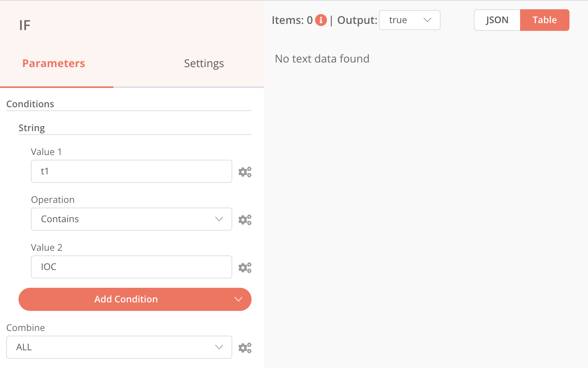Switch output view to JSON
This screenshot has width=588, height=368.
pyautogui.click(x=497, y=20)
